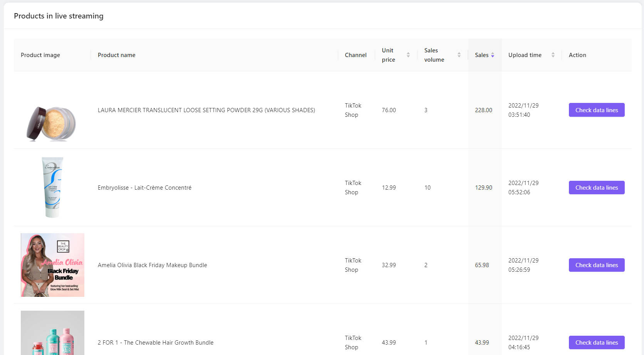The width and height of the screenshot is (644, 355).
Task: Sort products by Sales volume descending
Action: (x=459, y=57)
